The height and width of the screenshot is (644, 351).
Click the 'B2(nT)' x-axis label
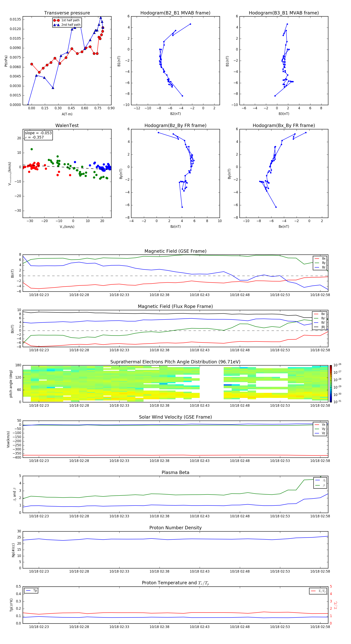175,114
